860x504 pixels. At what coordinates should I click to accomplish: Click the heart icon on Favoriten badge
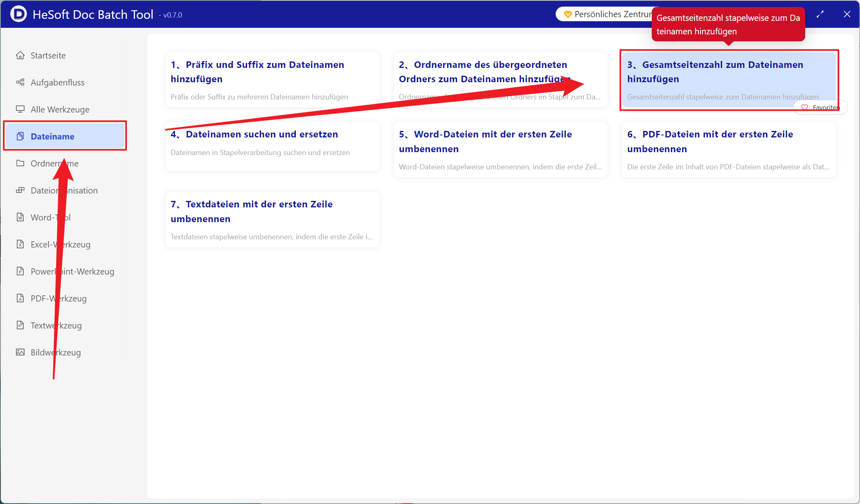tap(804, 108)
